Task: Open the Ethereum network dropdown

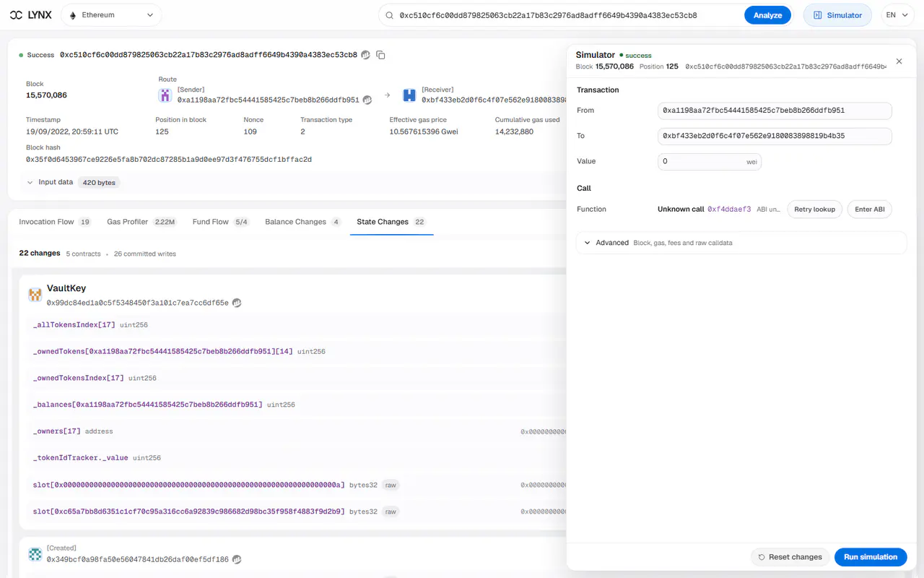Action: click(111, 15)
